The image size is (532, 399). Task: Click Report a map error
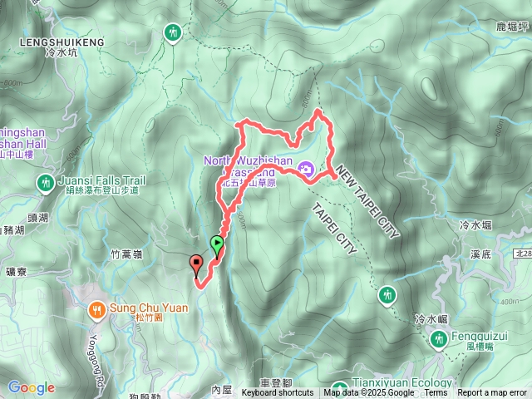(x=491, y=393)
